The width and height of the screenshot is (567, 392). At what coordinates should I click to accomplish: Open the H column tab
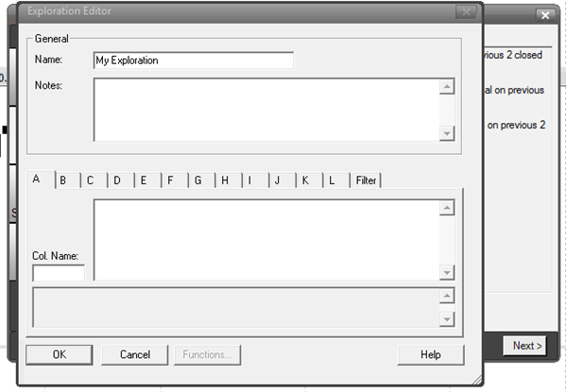pyautogui.click(x=229, y=179)
